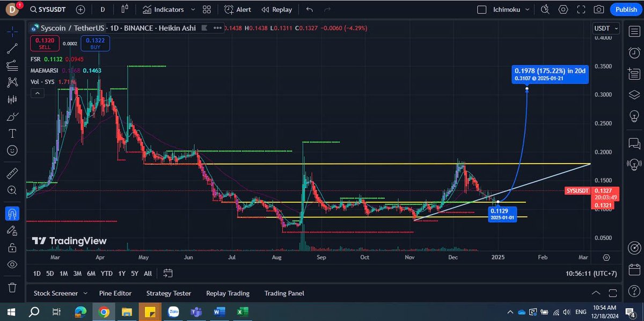
Task: Open the Fibonacci and Gann tools
Action: (x=12, y=65)
